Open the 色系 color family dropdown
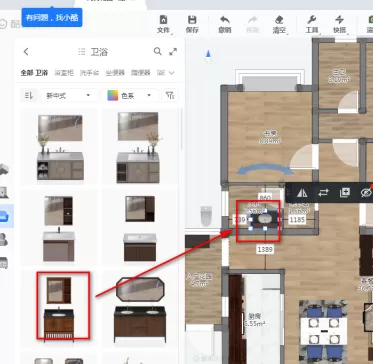 130,96
